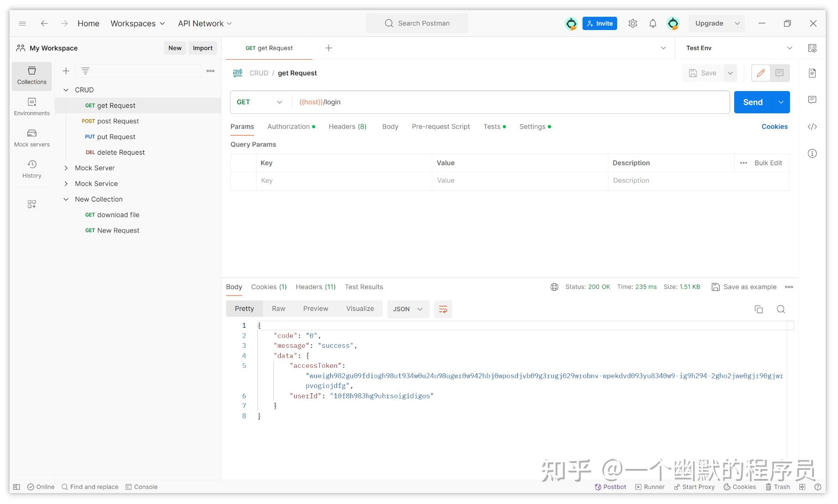Expand the Mock Server collection

click(x=66, y=168)
